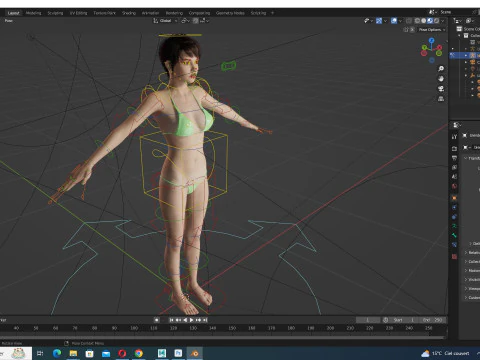Click the zoom view magnifier icon

tap(441, 69)
